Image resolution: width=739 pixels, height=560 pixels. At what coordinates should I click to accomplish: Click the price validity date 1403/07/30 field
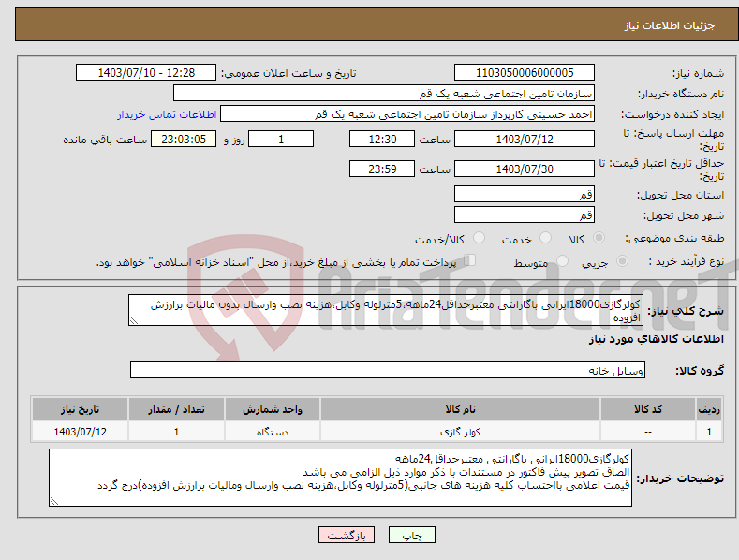coord(525,169)
